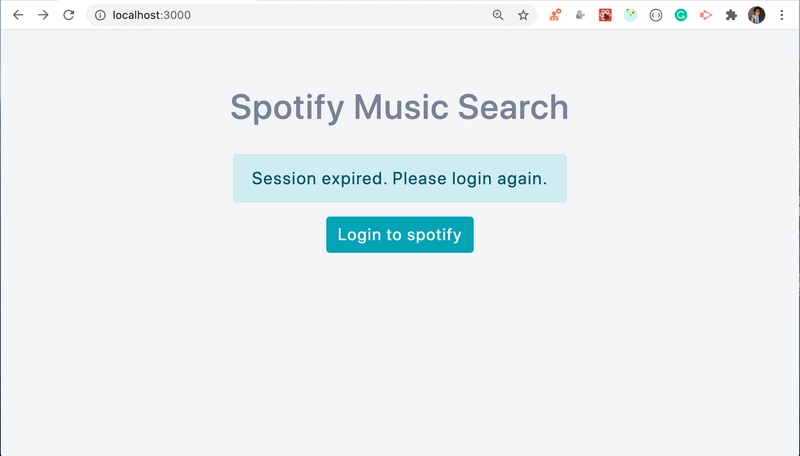Open the zoom magnifier in address bar
Screen dimensions: 800x456
498,15
